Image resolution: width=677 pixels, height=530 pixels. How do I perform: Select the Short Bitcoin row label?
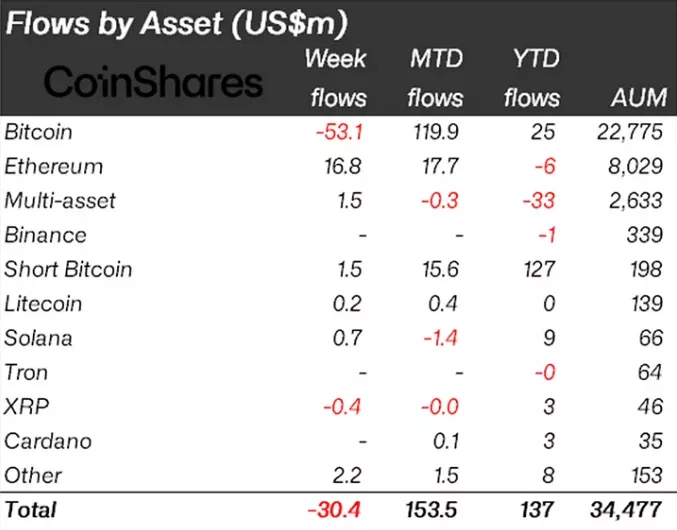point(69,269)
